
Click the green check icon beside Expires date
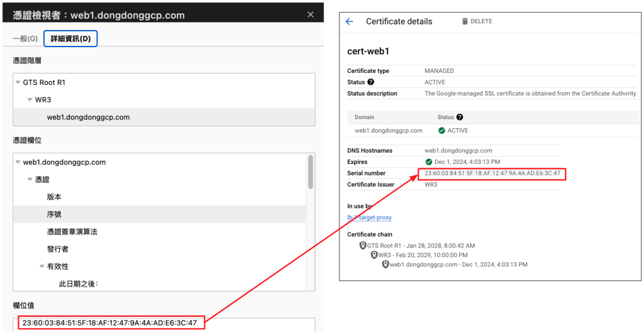[429, 162]
